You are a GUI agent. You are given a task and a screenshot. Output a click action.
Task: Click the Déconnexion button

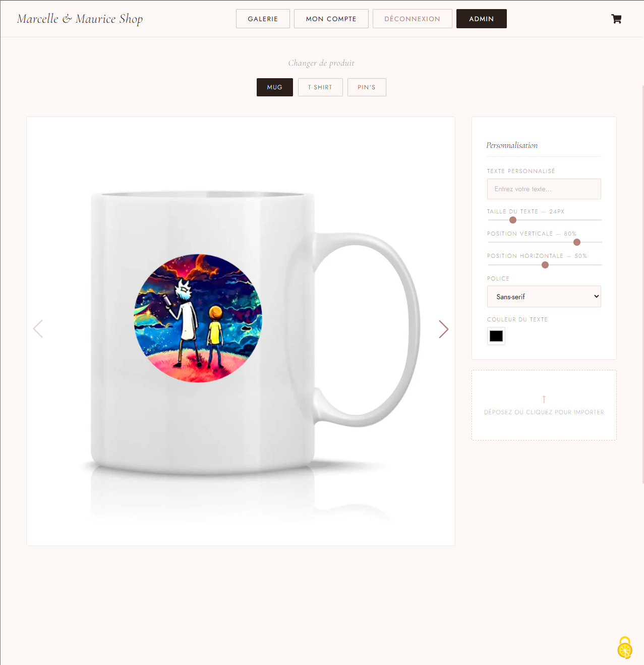click(x=413, y=19)
